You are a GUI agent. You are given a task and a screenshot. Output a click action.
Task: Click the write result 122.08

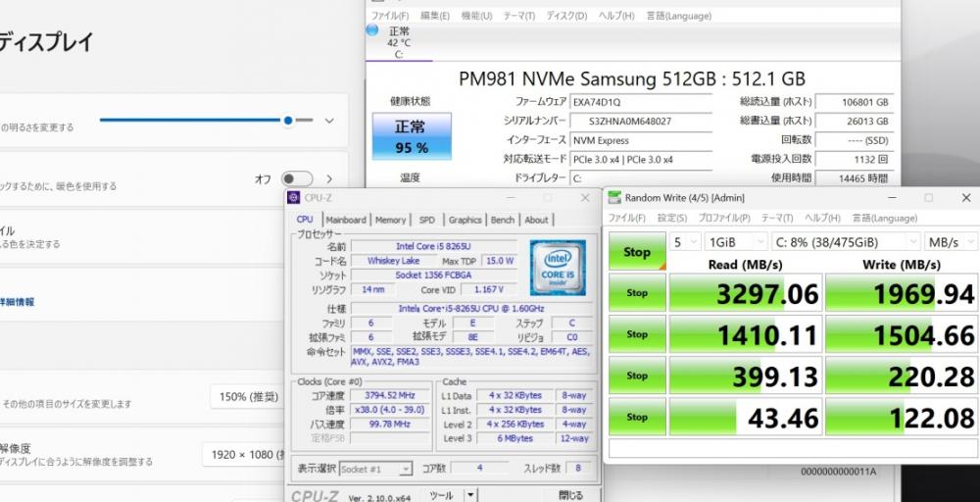(902, 417)
